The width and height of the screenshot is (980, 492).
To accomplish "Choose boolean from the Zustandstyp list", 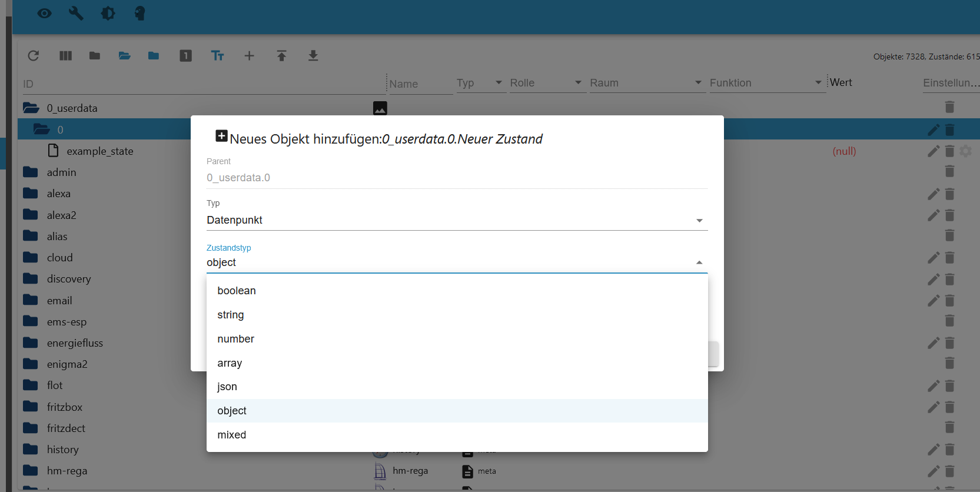I will point(457,291).
